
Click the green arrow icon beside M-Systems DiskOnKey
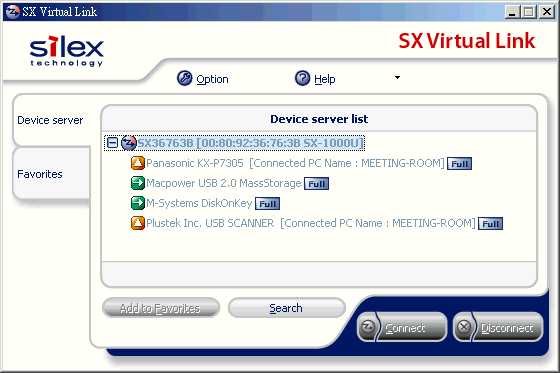[x=138, y=203]
